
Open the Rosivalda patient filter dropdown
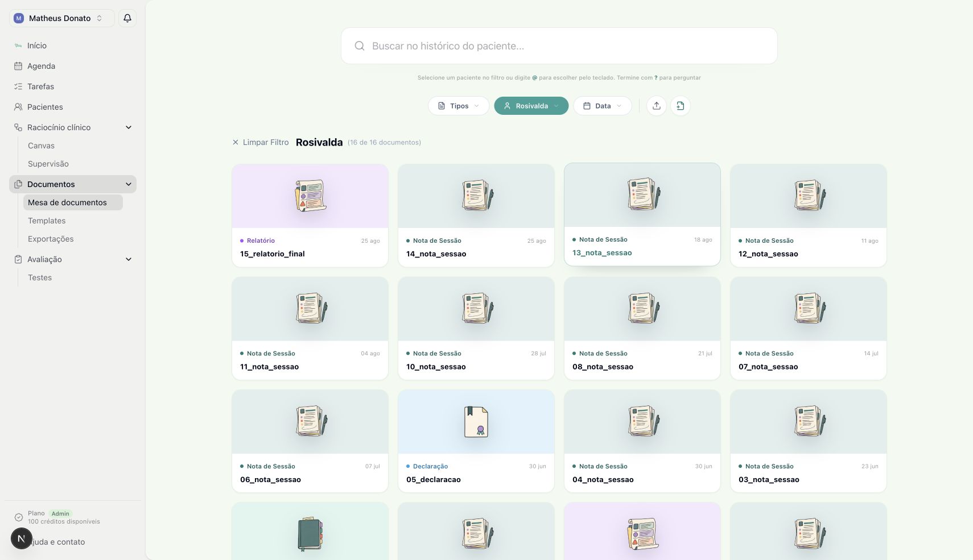pos(531,106)
